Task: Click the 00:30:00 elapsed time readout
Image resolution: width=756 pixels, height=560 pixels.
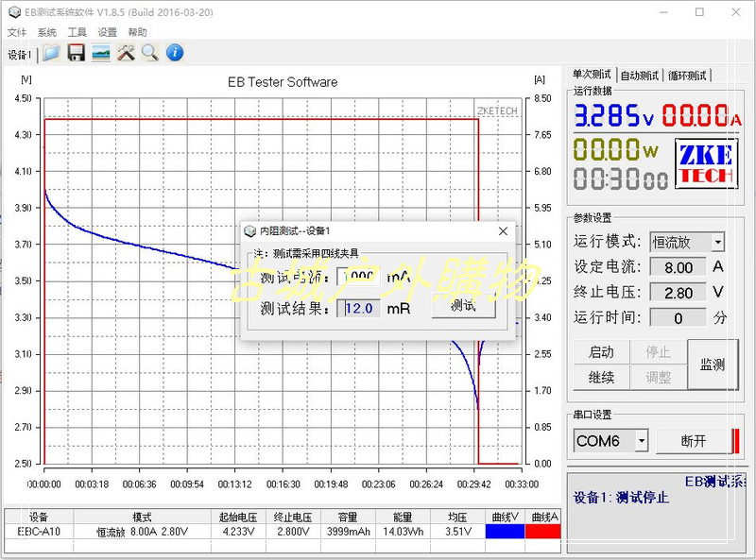Action: tap(621, 178)
